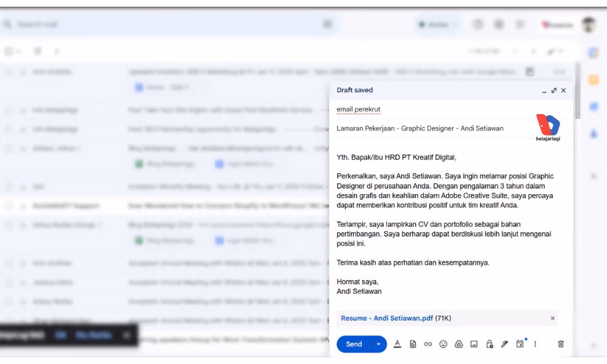607x364 pixels.
Task: Show text formatting options in compose toolbar
Action: pos(397,344)
